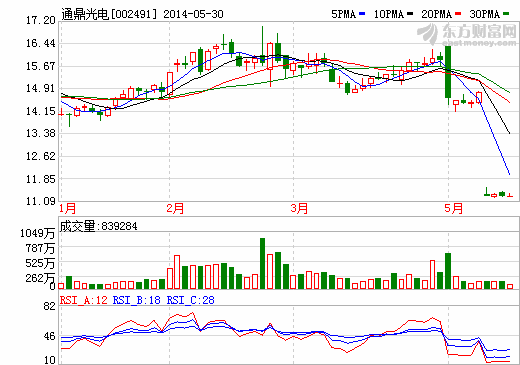
Task: Click the 11.85 price axis label
Action: [41, 179]
